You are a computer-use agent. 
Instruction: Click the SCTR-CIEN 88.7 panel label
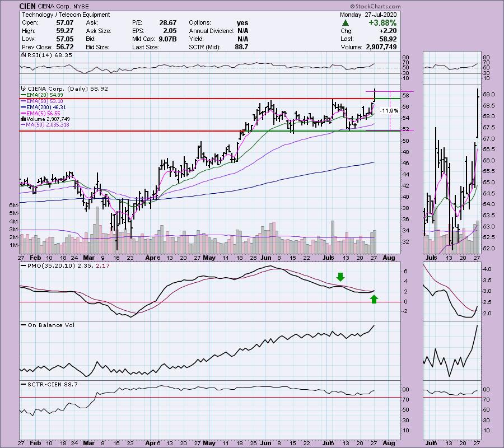pyautogui.click(x=53, y=384)
